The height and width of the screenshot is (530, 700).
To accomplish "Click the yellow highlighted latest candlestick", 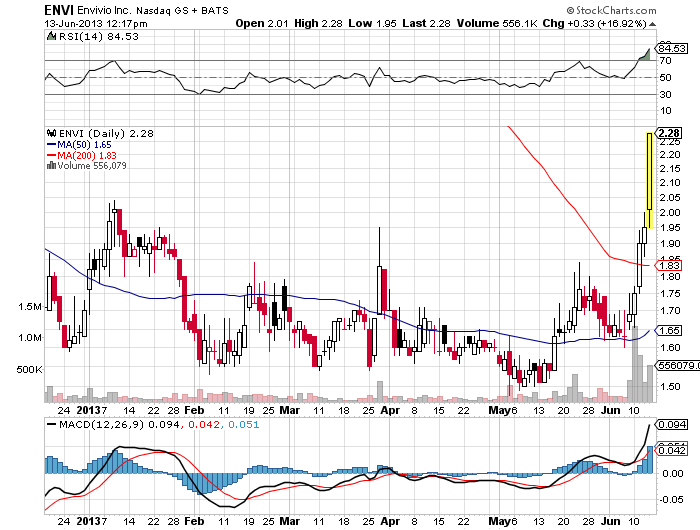I will [649, 179].
